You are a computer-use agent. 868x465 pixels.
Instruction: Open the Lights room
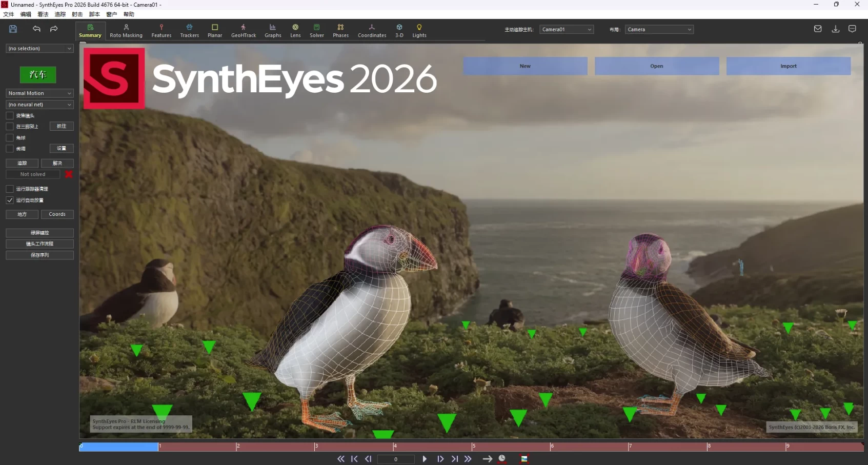click(419, 31)
